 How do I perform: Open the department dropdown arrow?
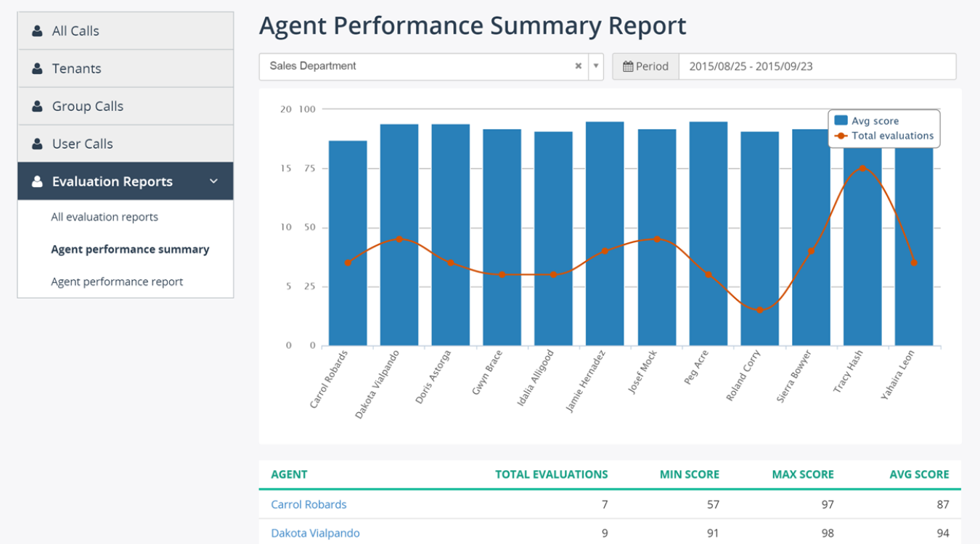tap(595, 66)
